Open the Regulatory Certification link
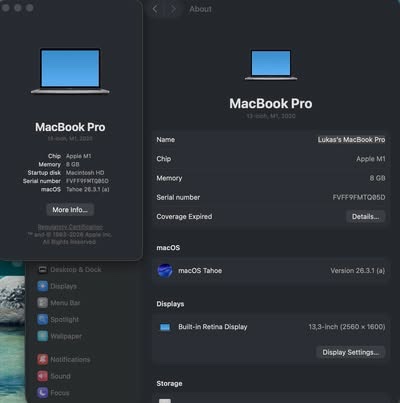 tap(70, 227)
